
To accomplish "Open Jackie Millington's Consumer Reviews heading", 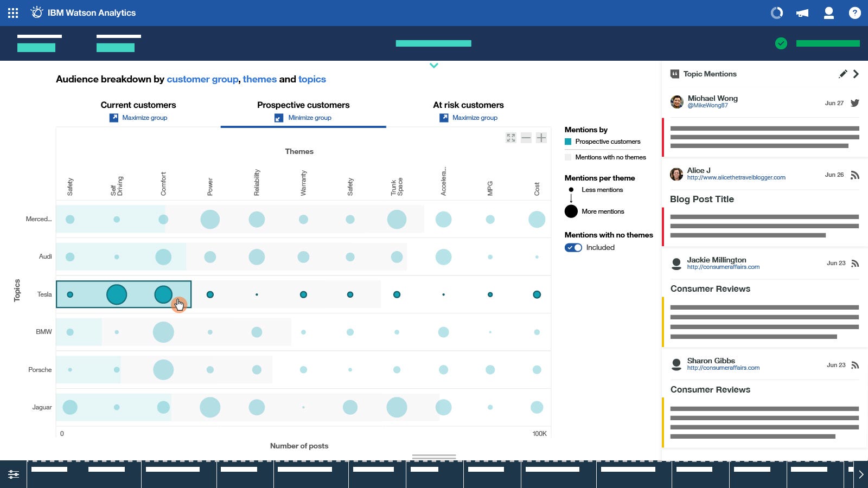I will click(x=710, y=289).
